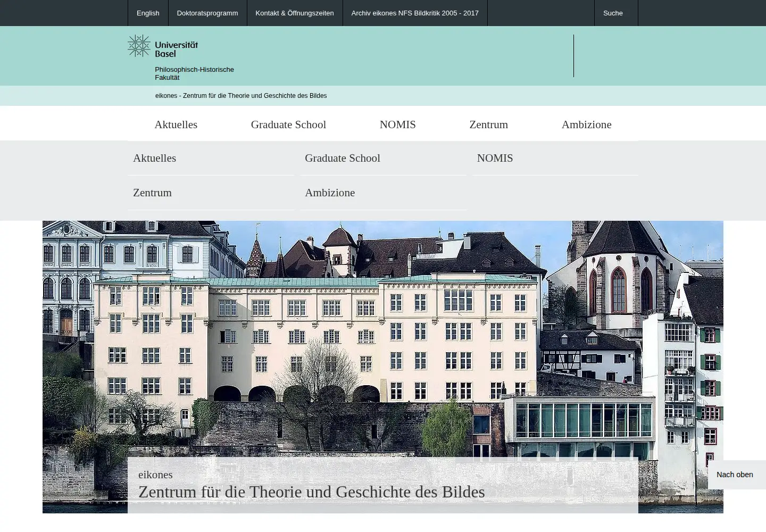Click the eikones caption above the heading

[x=155, y=475]
